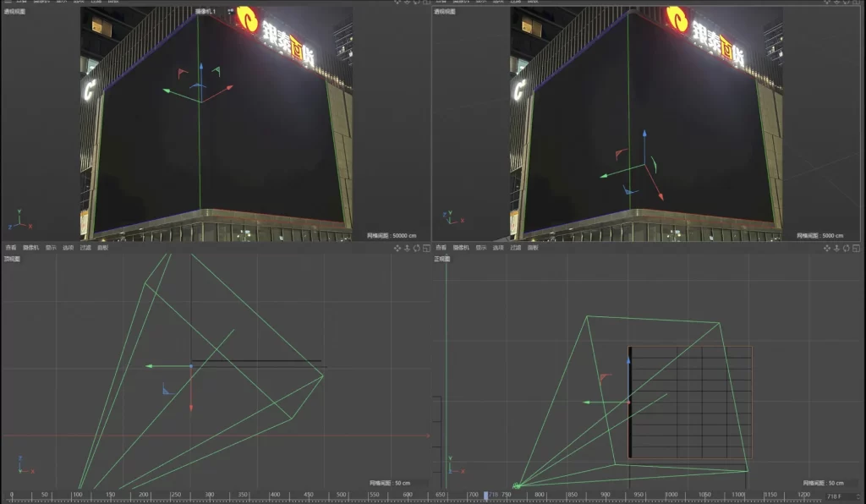Click the green flag handle in top-left viewport gizmo
Screen dimensions: 866x504
(x=216, y=71)
